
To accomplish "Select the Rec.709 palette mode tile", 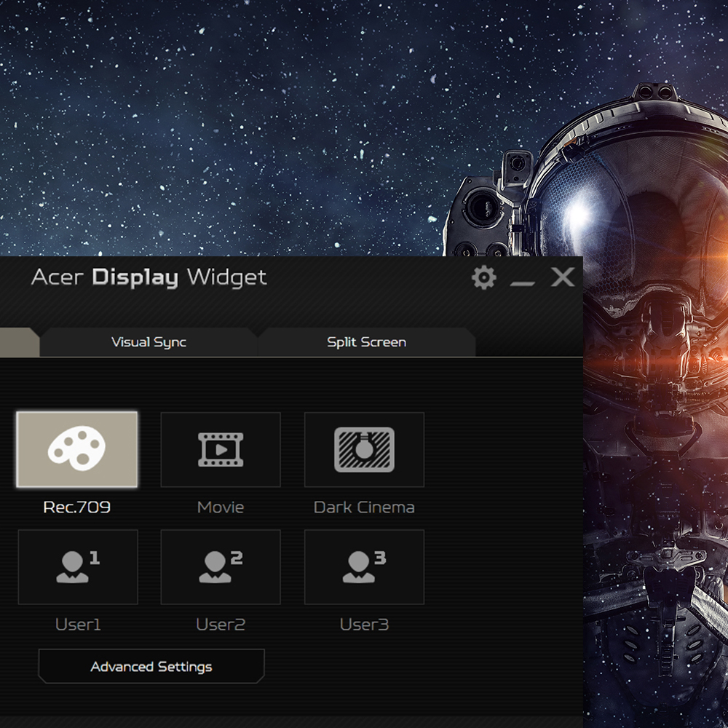I will [77, 449].
